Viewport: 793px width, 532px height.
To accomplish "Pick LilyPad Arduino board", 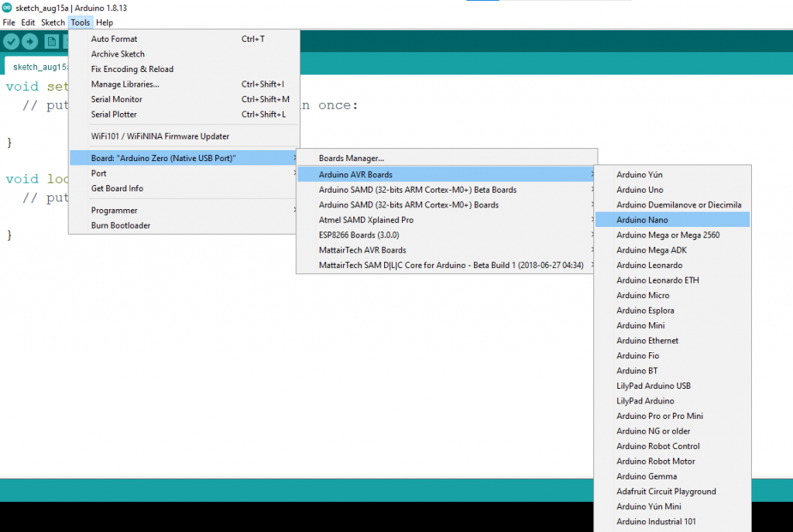I will pos(673,401).
